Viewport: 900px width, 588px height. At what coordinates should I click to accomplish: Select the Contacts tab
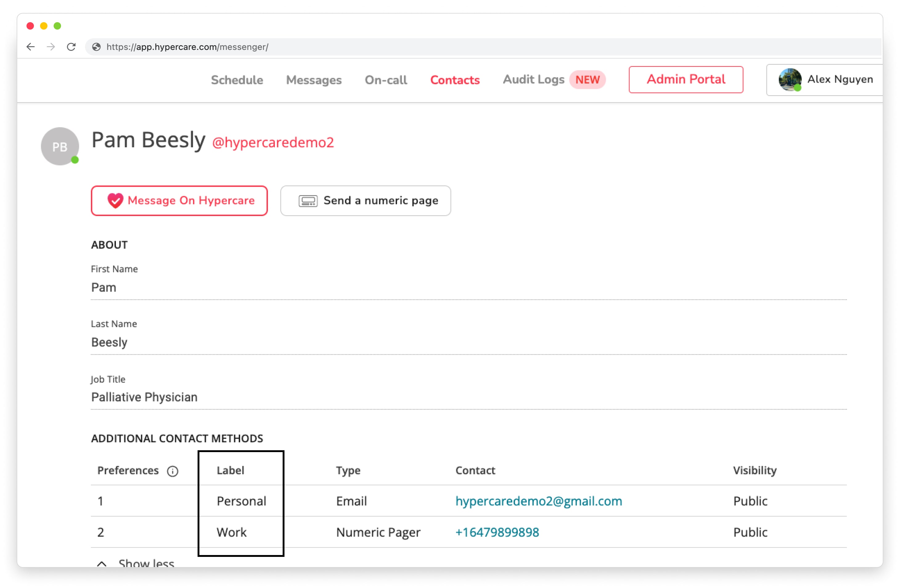(455, 80)
